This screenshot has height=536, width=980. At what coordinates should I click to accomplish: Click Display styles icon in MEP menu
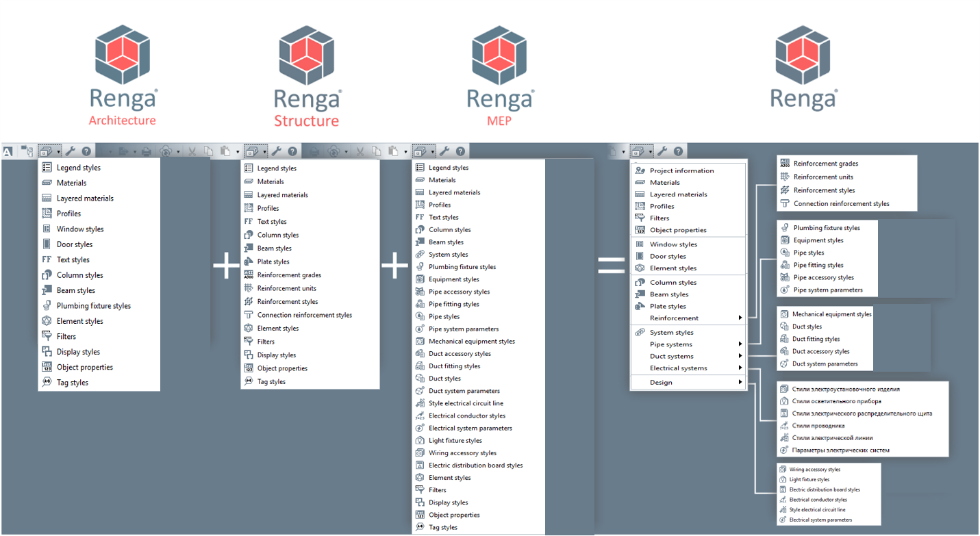tap(420, 502)
